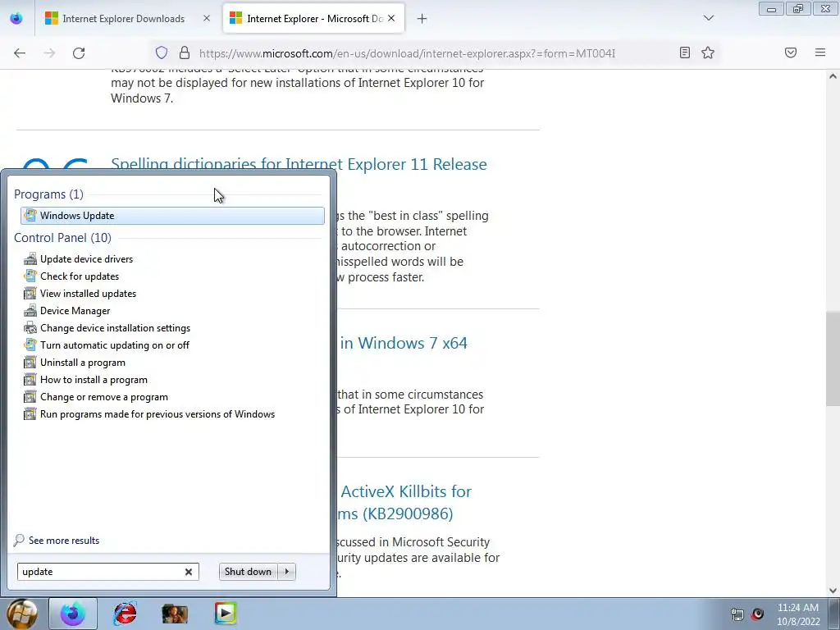The image size is (840, 630).
Task: Open media player taskbar icon
Action: 226,614
